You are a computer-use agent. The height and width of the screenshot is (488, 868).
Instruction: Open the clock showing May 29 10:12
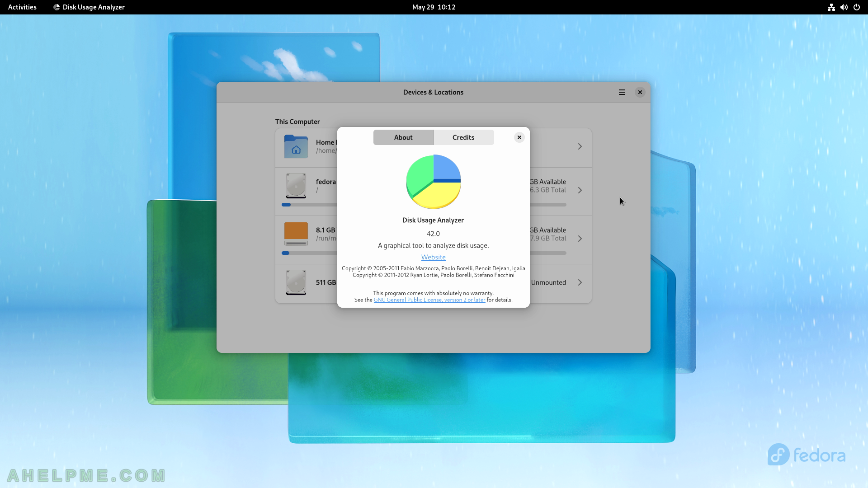point(434,7)
